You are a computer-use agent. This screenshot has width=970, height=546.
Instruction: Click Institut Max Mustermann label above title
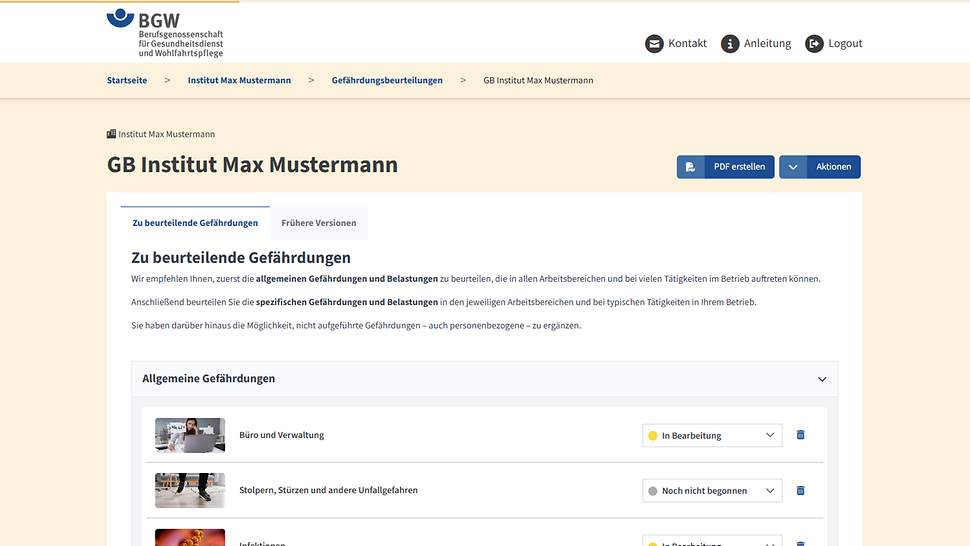(167, 134)
